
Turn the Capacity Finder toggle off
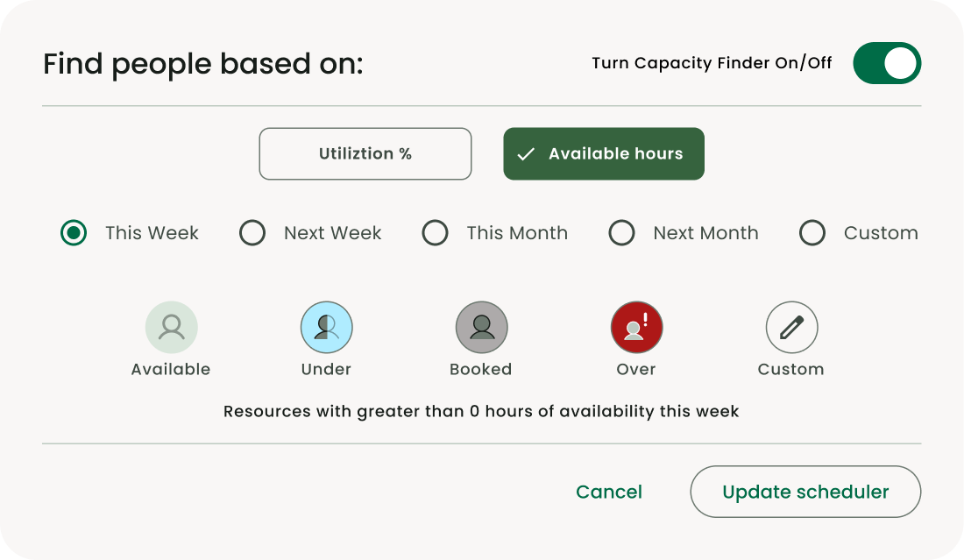pyautogui.click(x=887, y=63)
